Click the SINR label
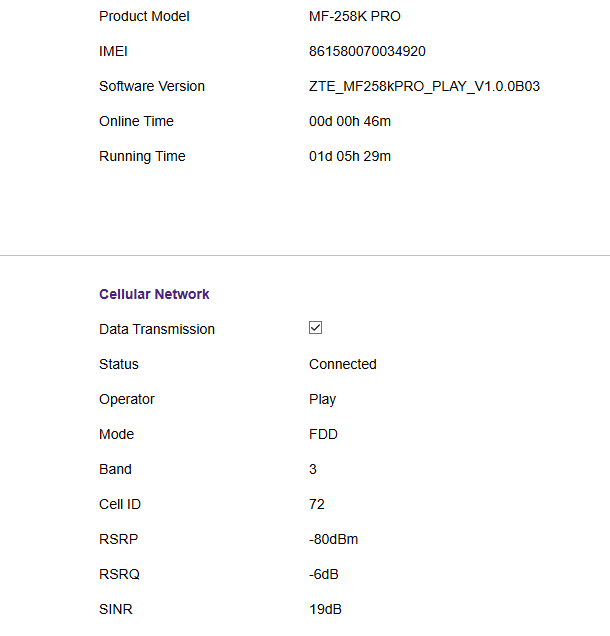610x636 pixels. pos(116,609)
